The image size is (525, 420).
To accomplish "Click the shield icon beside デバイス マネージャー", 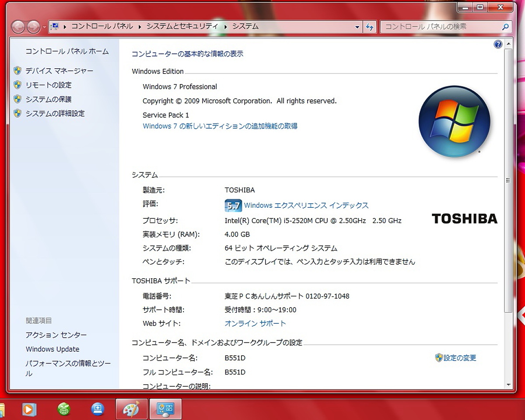I will 17,70.
